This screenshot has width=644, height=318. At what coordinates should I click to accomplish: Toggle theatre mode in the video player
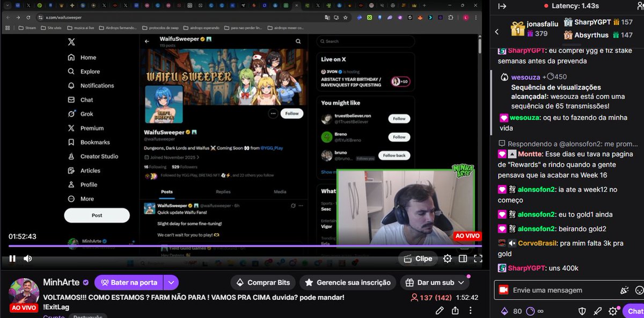click(463, 258)
